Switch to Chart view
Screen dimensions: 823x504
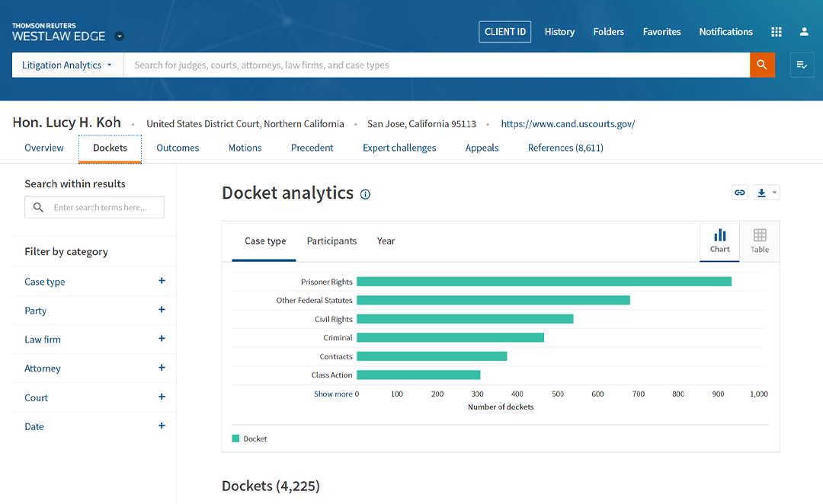coord(719,241)
